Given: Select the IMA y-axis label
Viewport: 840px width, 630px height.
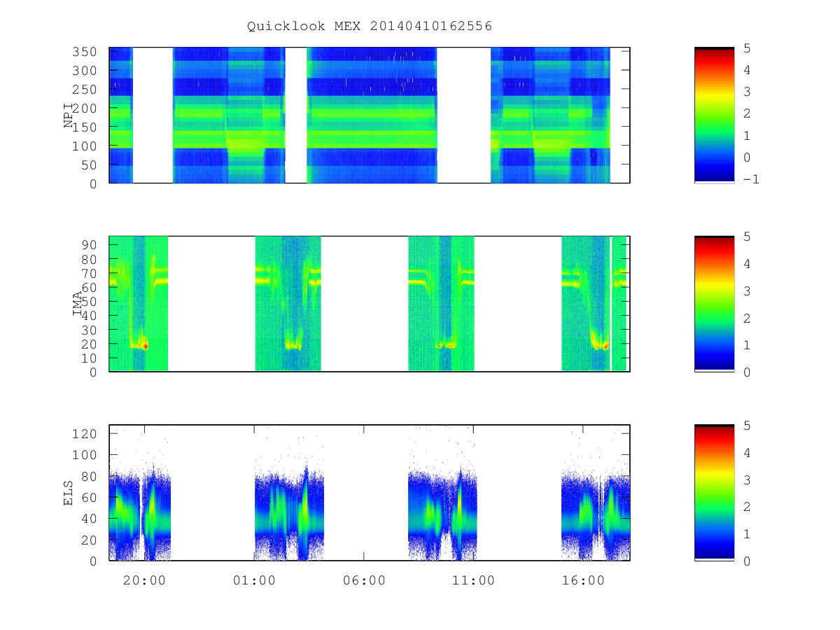Looking at the screenshot, I should click(x=78, y=305).
